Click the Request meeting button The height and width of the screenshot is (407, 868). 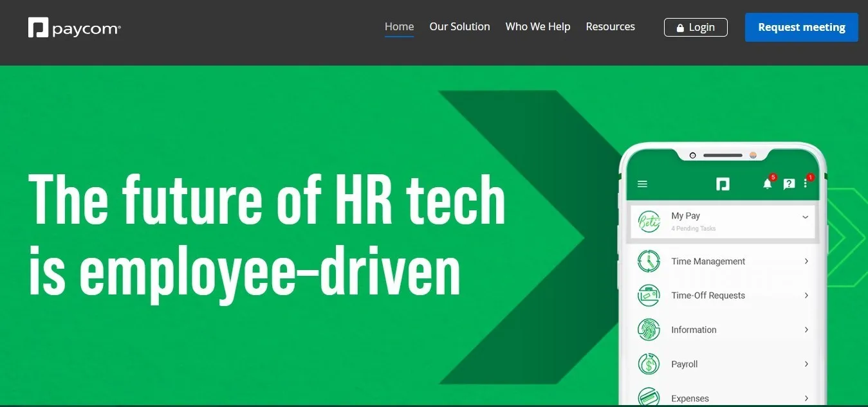pyautogui.click(x=801, y=27)
